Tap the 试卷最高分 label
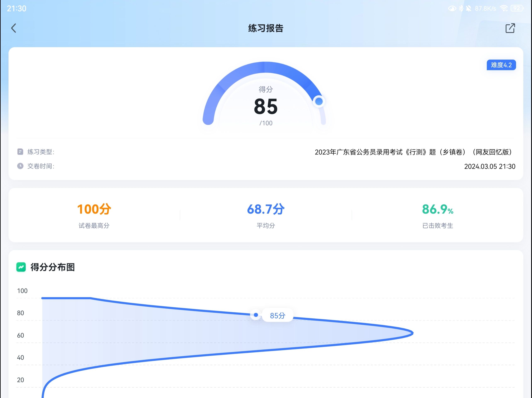 [x=94, y=226]
